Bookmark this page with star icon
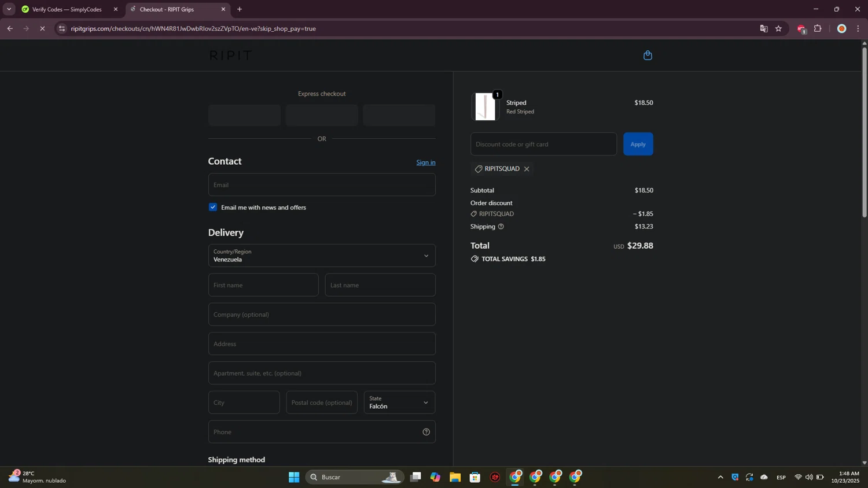The image size is (868, 488). [x=778, y=28]
